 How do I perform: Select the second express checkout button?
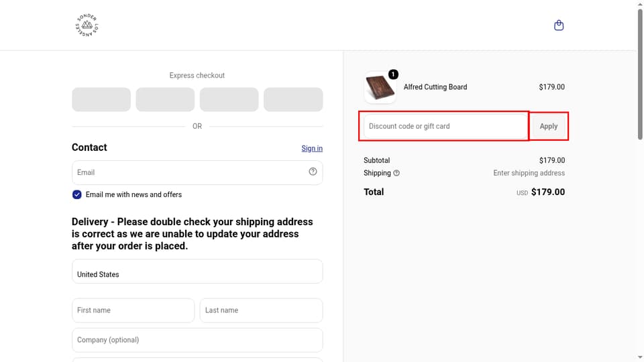coord(165,99)
